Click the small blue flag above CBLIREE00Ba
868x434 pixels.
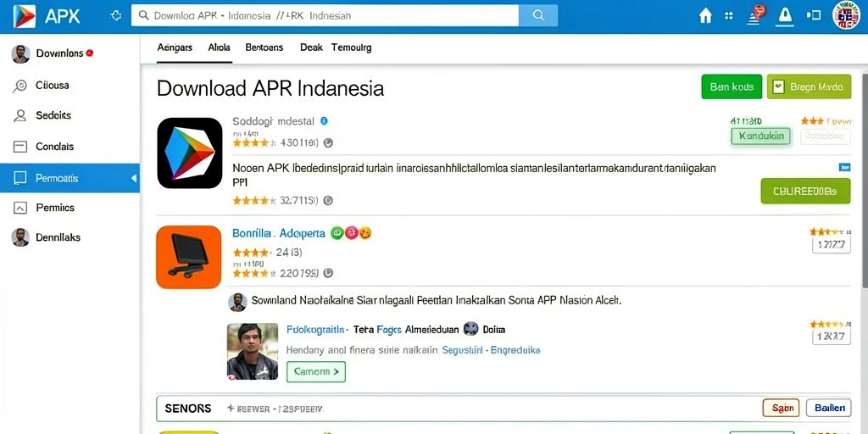845,167
